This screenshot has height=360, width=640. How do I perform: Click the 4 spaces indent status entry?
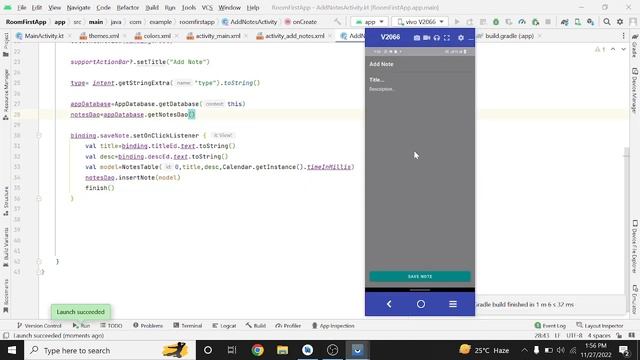point(599,336)
